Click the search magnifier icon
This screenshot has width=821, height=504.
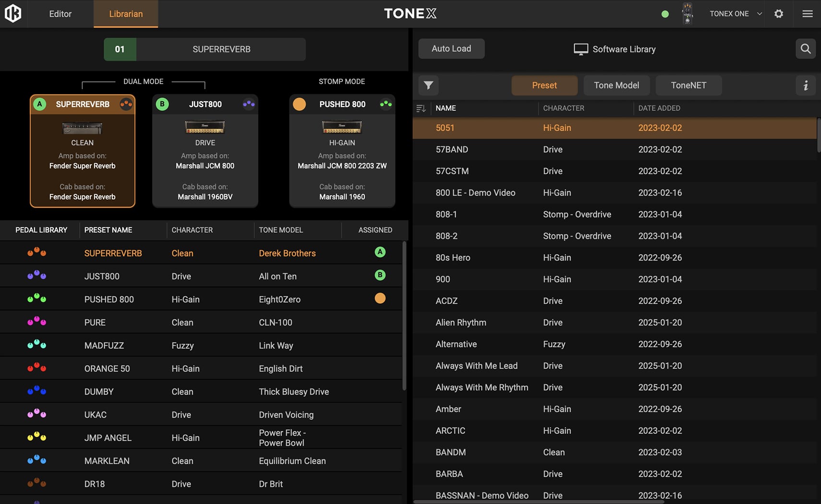(806, 49)
